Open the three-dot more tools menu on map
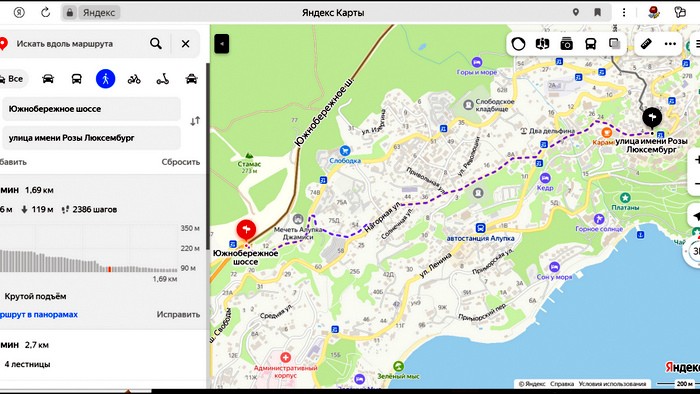The width and height of the screenshot is (700, 394). tap(670, 44)
